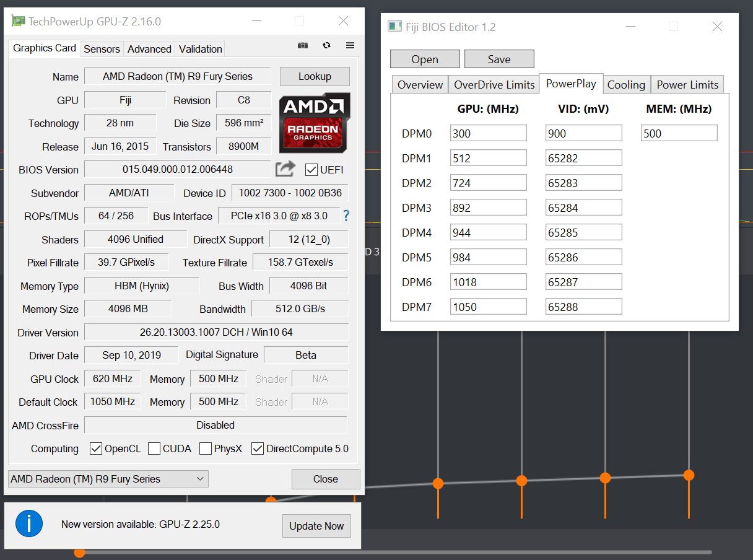Click the Shaders value 4096 Unified
The image size is (753, 560).
(x=135, y=239)
